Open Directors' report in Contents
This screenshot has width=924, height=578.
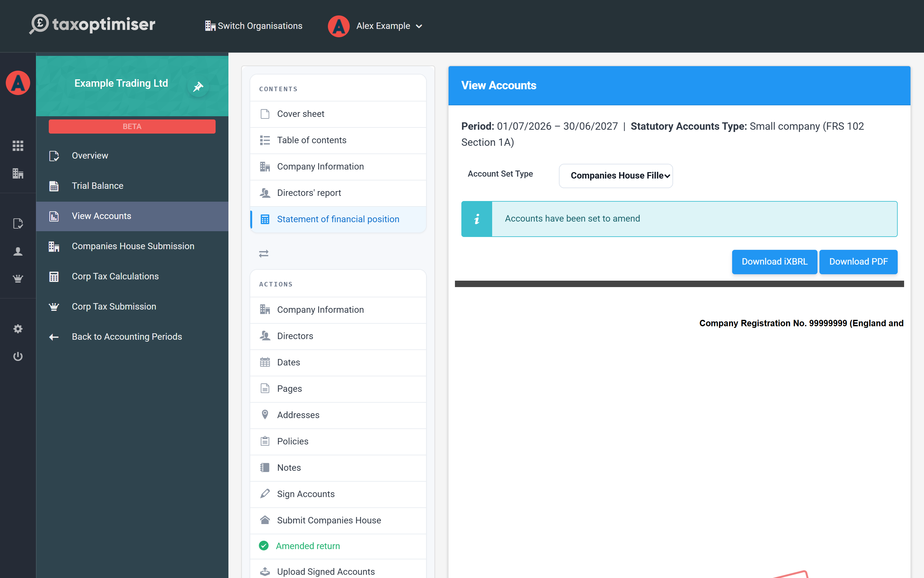point(338,193)
